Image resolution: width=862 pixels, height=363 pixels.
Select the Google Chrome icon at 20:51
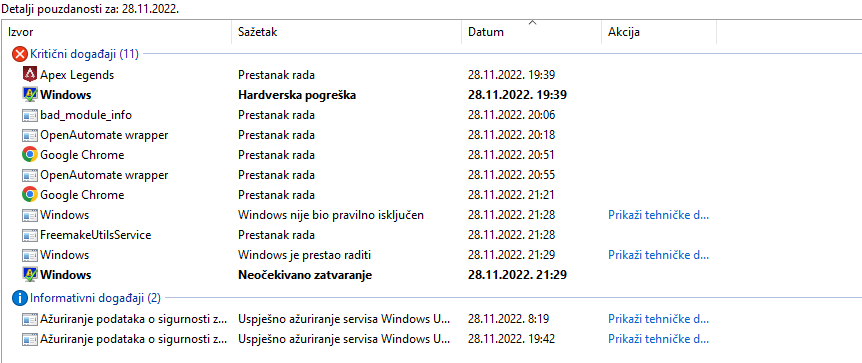[30, 155]
